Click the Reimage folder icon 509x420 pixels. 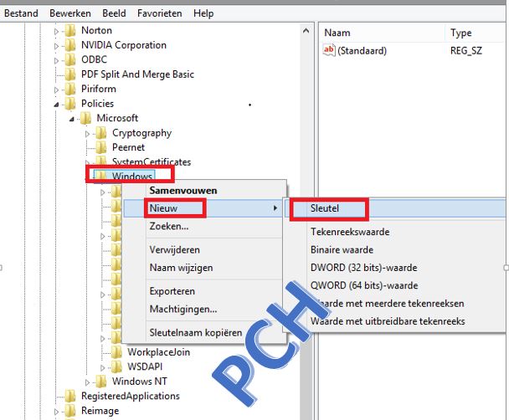pos(69,411)
